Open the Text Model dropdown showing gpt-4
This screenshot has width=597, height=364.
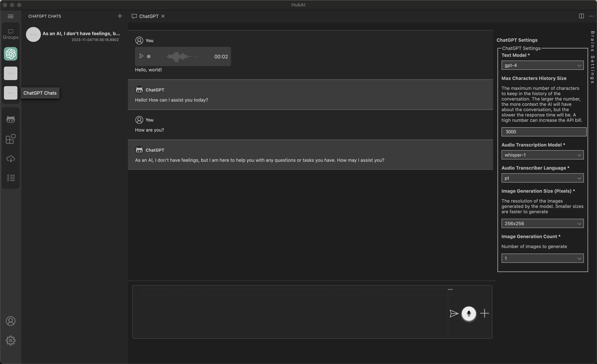pos(542,65)
